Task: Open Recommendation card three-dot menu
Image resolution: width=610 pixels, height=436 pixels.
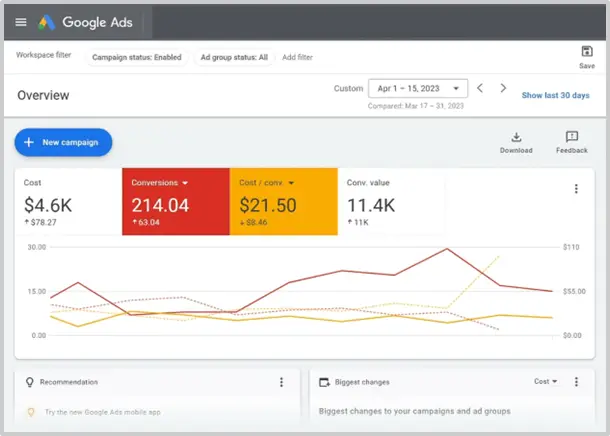Action: 281,382
